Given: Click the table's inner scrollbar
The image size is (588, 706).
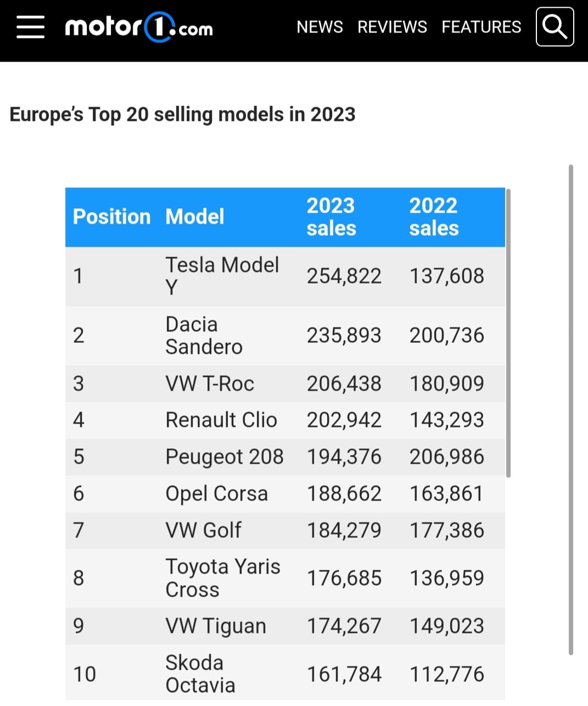Looking at the screenshot, I should coord(508,333).
